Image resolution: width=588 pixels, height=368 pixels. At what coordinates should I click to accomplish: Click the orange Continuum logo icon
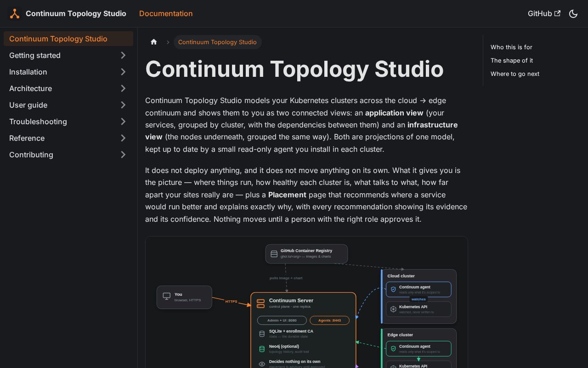[x=15, y=14]
